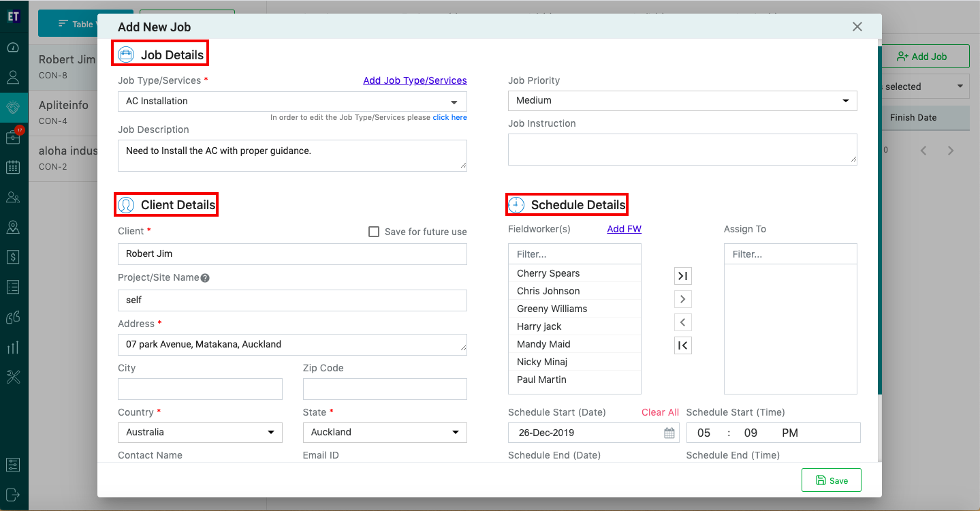Image resolution: width=980 pixels, height=511 pixels.
Task: Open the calendar icon in sidebar
Action: [x=13, y=167]
